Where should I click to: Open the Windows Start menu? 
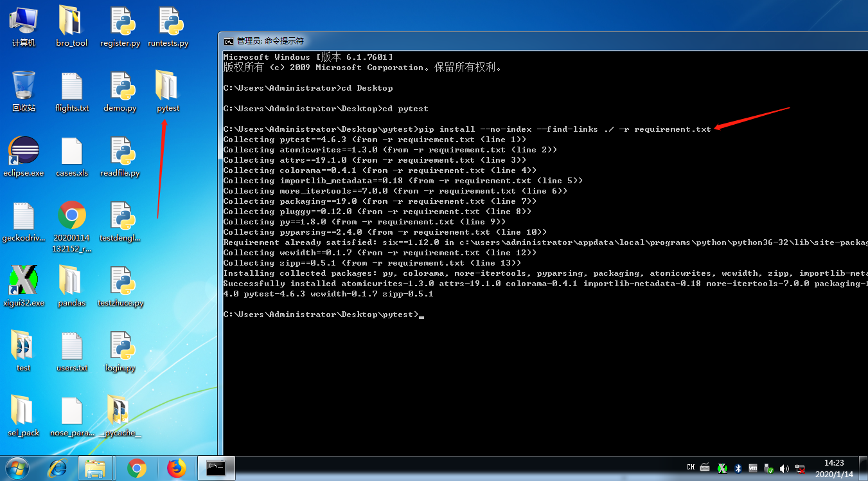[17, 468]
